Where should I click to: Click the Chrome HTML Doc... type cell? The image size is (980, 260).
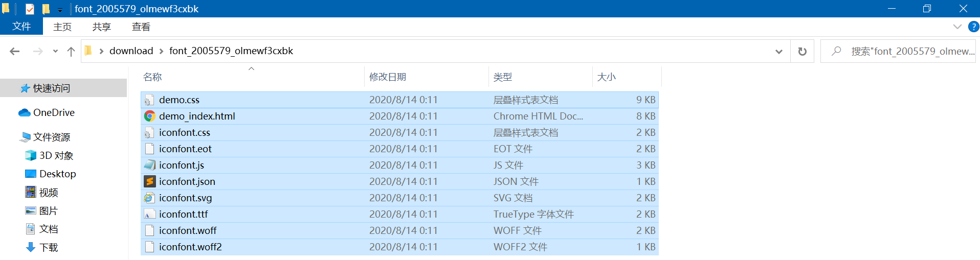(538, 116)
